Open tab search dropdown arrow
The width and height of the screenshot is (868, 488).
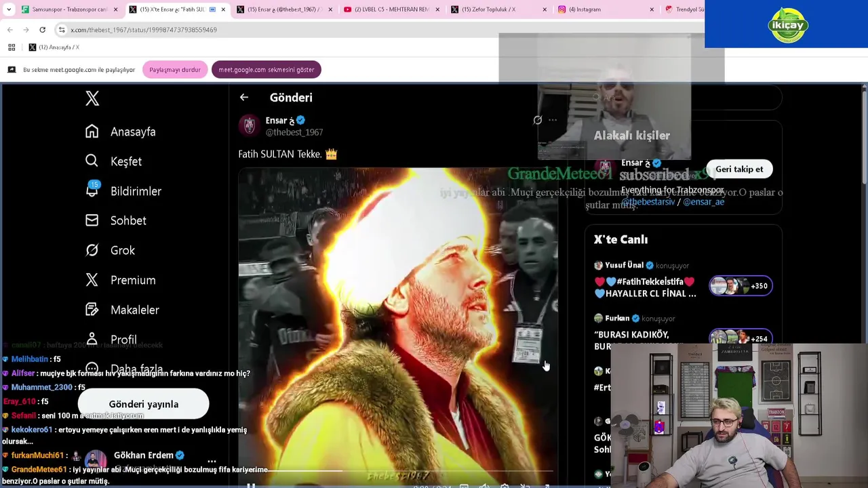9,9
